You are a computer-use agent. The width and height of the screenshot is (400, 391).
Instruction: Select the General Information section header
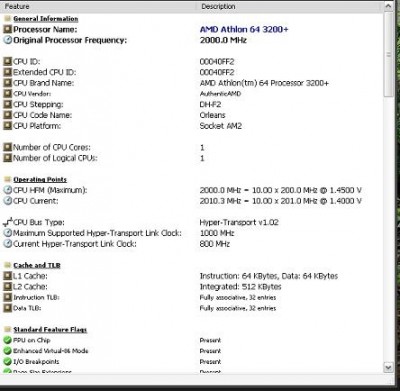coord(46,19)
